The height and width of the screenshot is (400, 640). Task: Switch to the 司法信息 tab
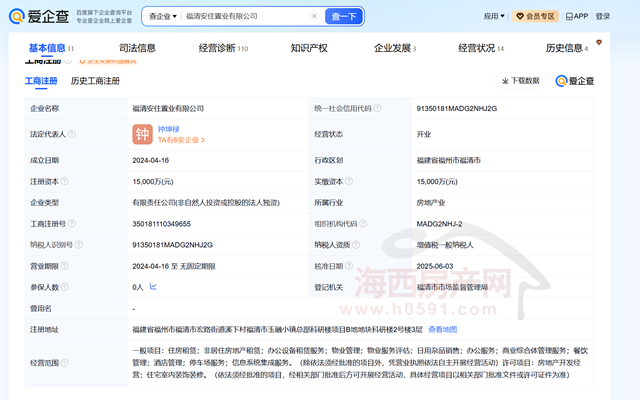pos(137,48)
